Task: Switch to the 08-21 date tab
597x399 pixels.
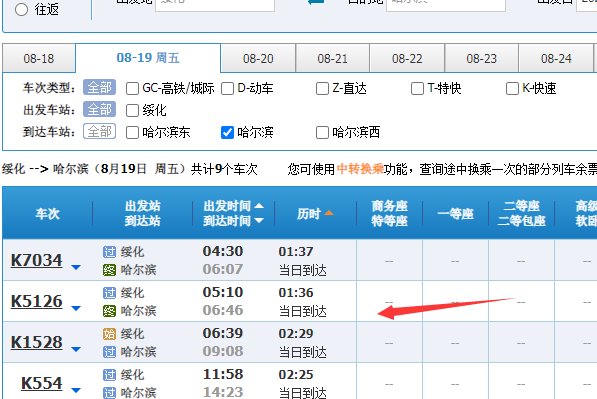Action: [x=332, y=59]
